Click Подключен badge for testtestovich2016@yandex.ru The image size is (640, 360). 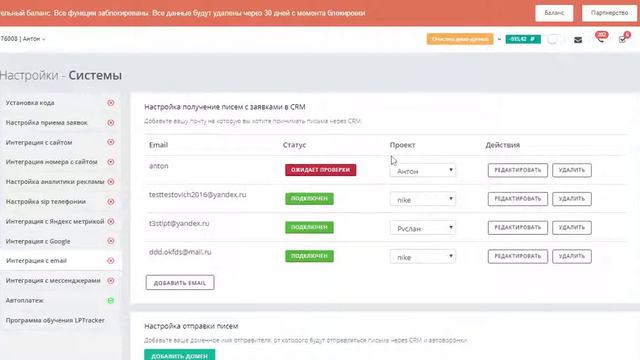309,199
